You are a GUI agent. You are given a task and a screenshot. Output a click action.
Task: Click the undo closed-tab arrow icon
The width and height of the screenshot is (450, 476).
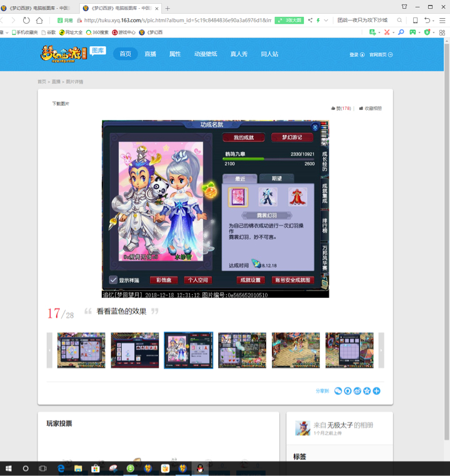point(427,21)
